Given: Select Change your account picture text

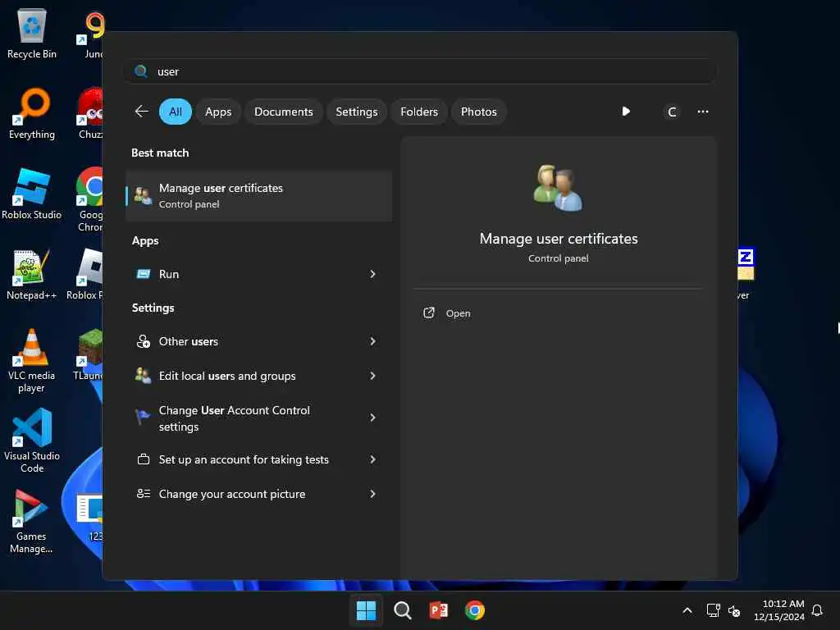Looking at the screenshot, I should click(x=232, y=493).
